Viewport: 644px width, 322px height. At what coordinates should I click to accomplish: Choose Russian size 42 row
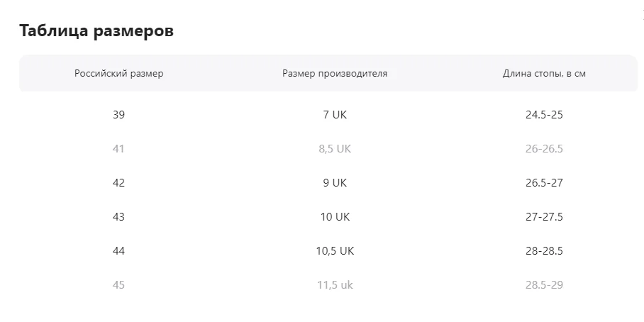click(118, 182)
